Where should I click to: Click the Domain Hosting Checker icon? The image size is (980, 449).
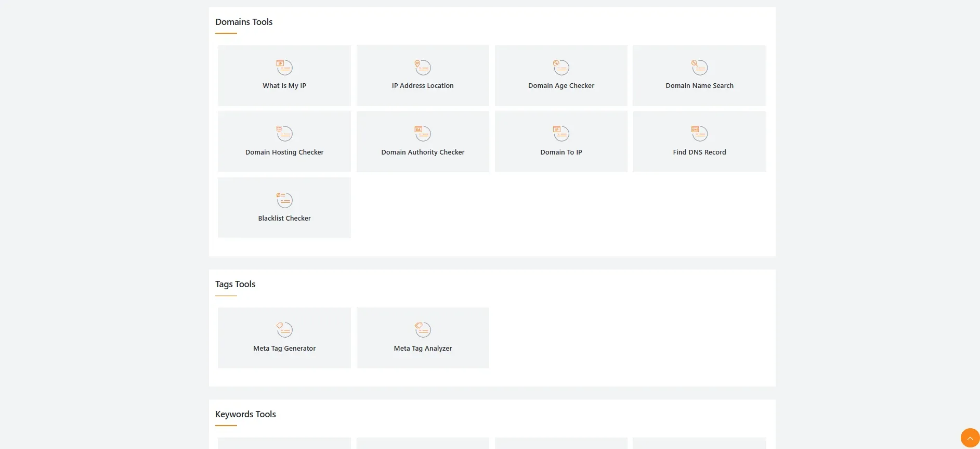(x=284, y=133)
